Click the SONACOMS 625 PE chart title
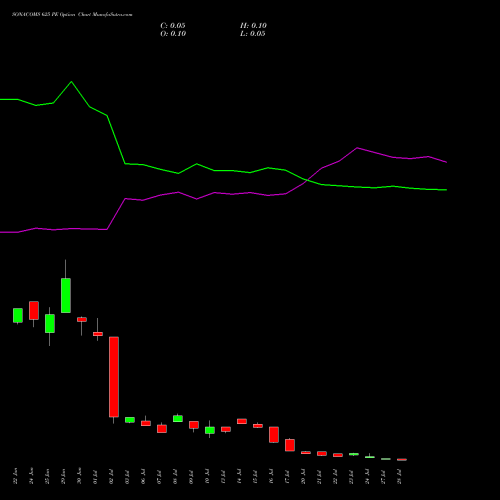The width and height of the screenshot is (500, 500). (x=72, y=15)
